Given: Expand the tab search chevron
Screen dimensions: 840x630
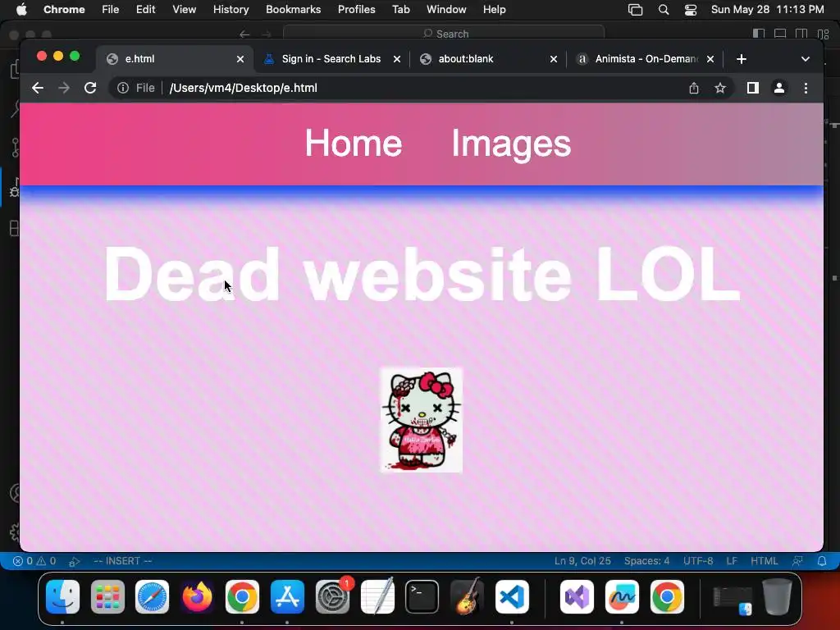Looking at the screenshot, I should (x=806, y=59).
